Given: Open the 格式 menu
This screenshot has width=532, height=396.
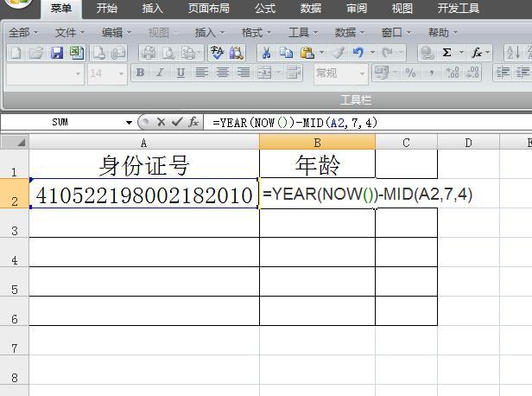Looking at the screenshot, I should pos(256,33).
